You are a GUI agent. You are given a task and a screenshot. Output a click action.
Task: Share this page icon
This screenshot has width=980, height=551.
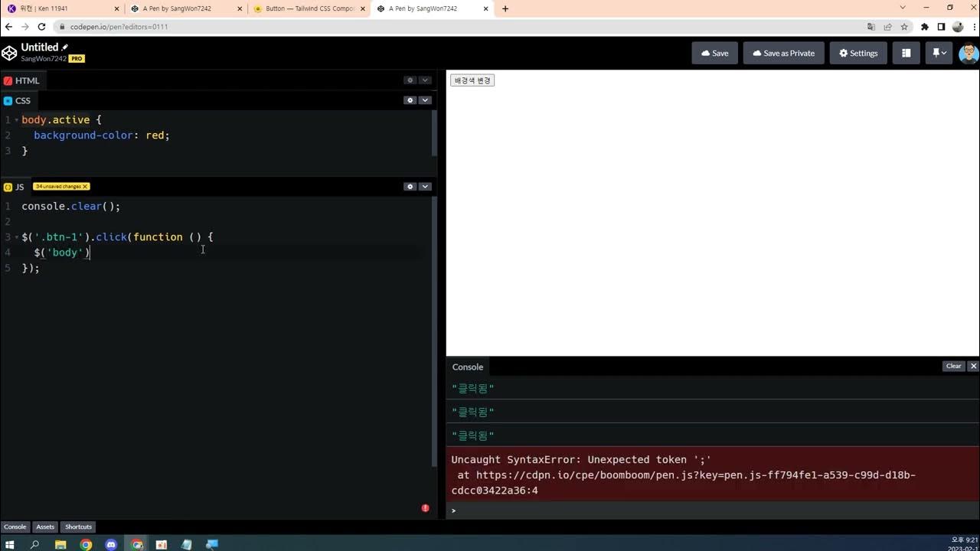[887, 27]
